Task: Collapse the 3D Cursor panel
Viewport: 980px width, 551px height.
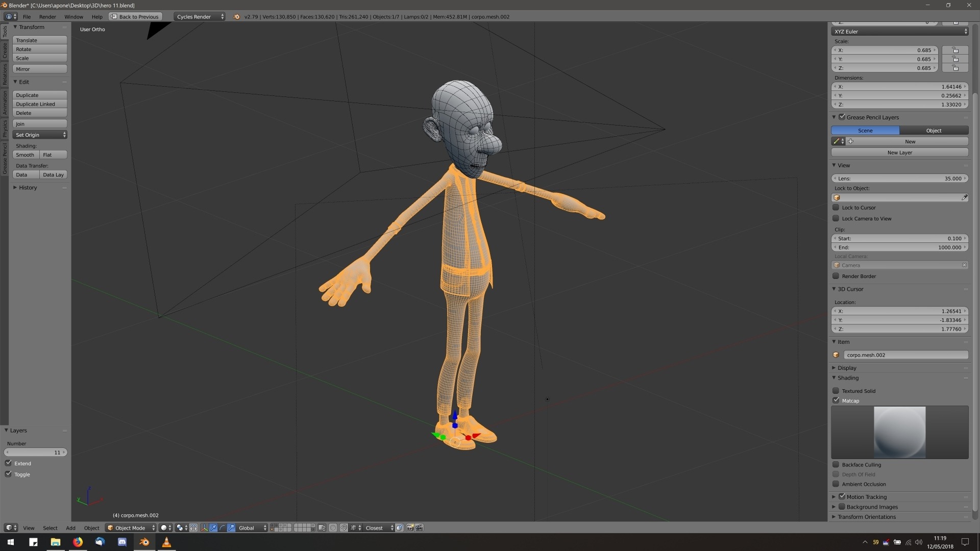Action: (x=850, y=289)
